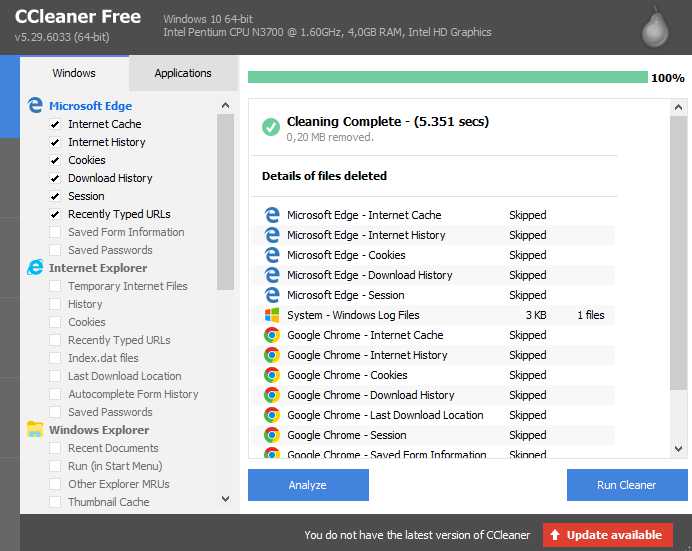Click the red Update available button
Screen dimensions: 692x551
click(x=608, y=535)
